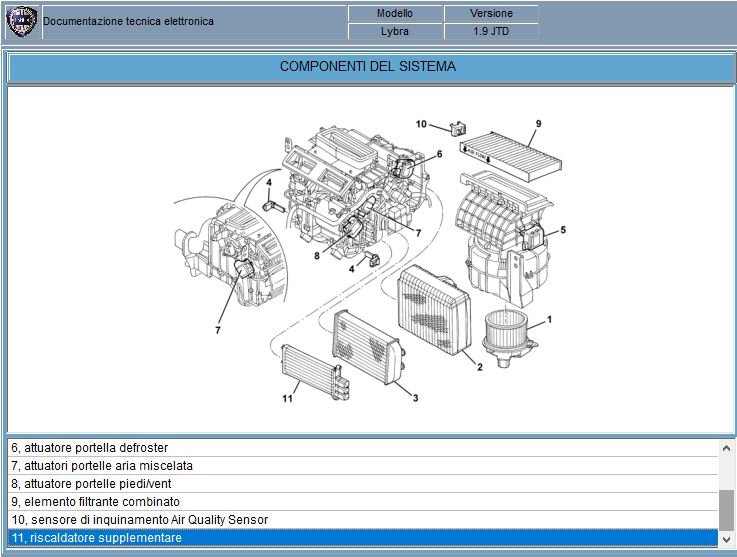Select list item 10 sensore di inquinamento
737x557 pixels.
(360, 519)
